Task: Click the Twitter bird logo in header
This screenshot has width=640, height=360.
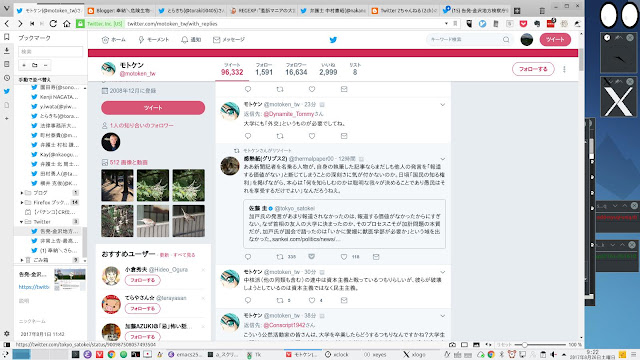Action: (x=333, y=40)
